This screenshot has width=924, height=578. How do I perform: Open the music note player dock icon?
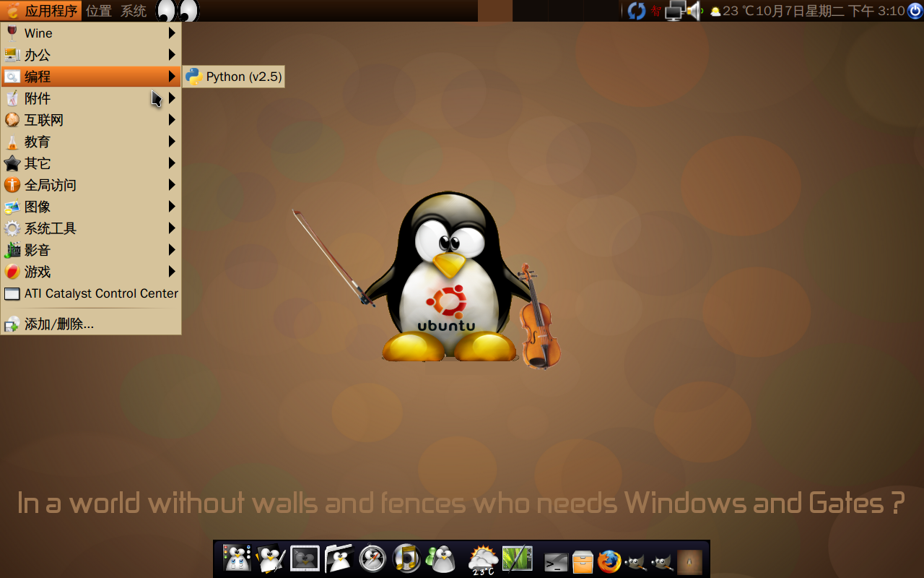coord(407,558)
